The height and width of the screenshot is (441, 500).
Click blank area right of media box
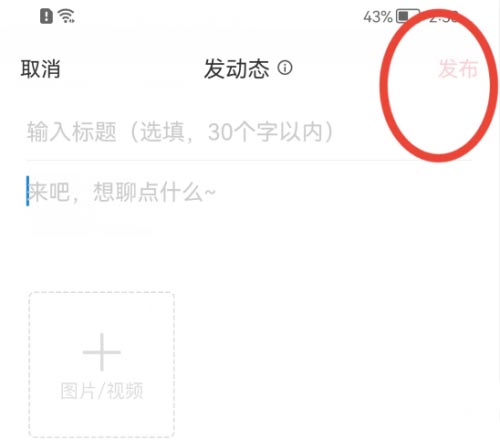tap(333, 365)
